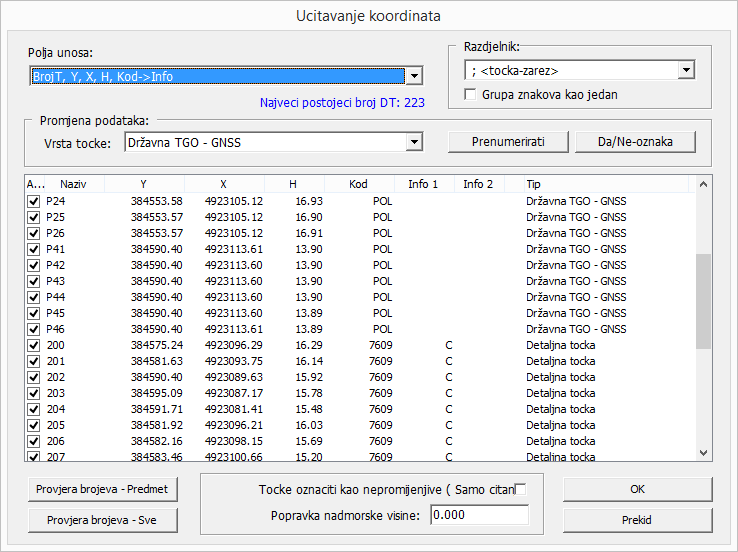738x552 pixels.
Task: Uncheck the point 203 row checkbox
Action: 33,393
